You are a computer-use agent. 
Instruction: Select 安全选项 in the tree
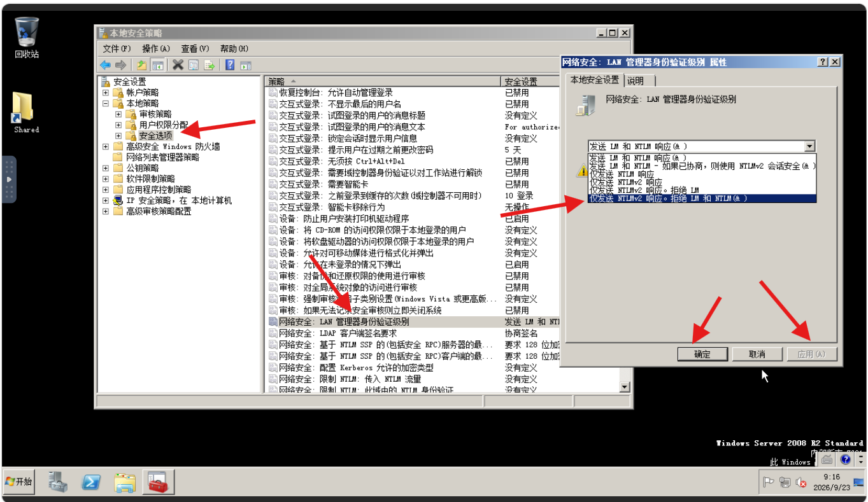click(155, 136)
